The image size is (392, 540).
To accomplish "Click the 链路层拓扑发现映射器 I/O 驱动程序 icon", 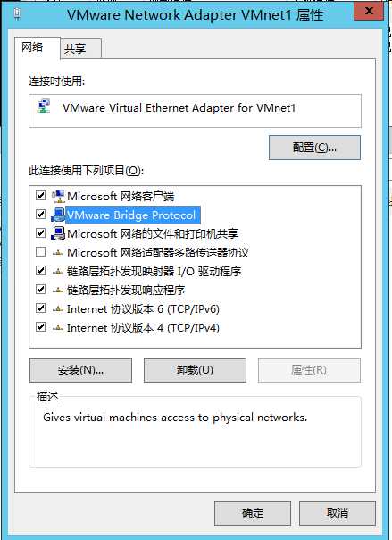I will click(58, 272).
